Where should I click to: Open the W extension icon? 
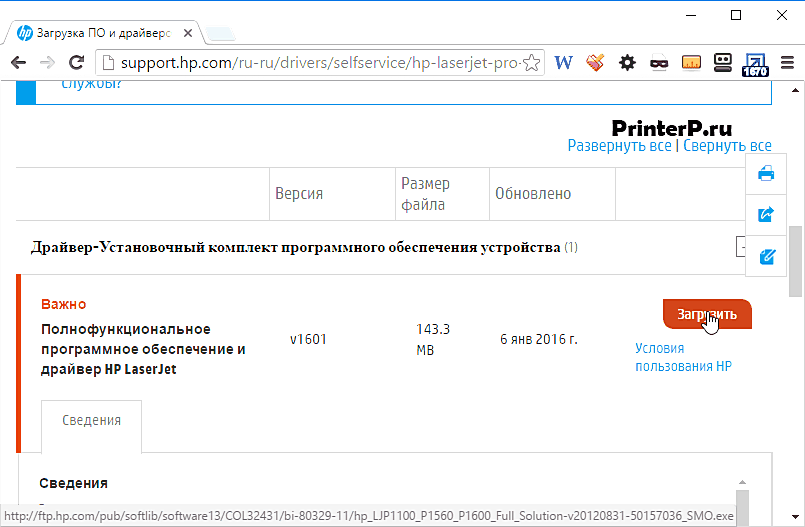(563, 63)
